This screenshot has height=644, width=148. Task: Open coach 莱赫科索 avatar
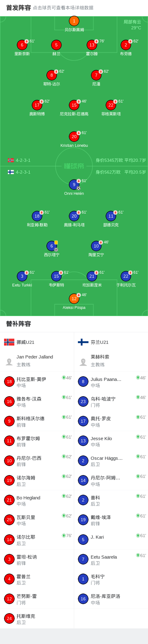tap(83, 362)
